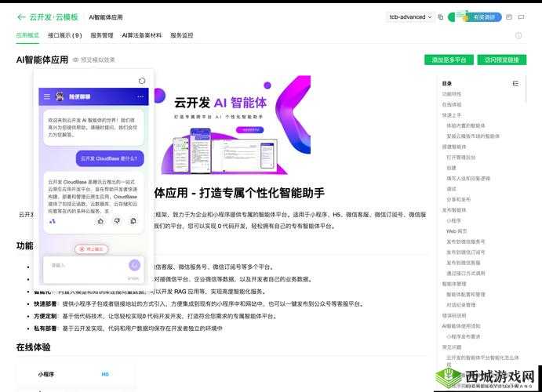
Task: Click the red stop generating button
Action: pos(92,249)
